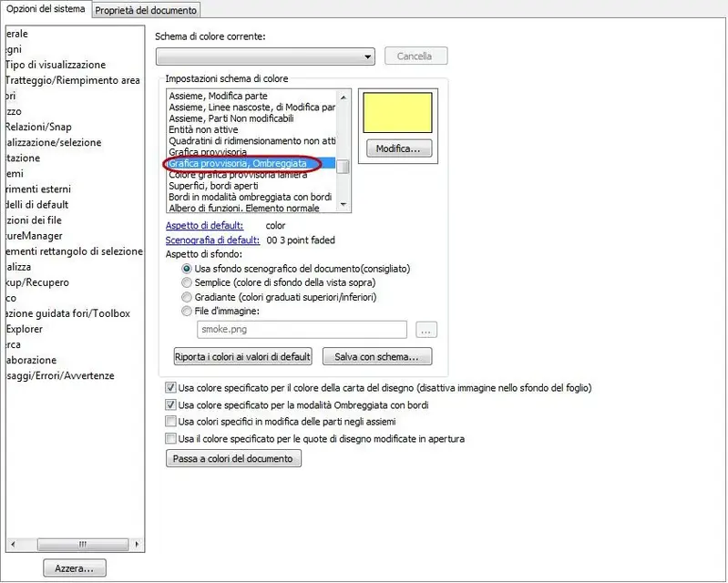
Task: Click Passa a colori del documento button
Action: coord(233,458)
